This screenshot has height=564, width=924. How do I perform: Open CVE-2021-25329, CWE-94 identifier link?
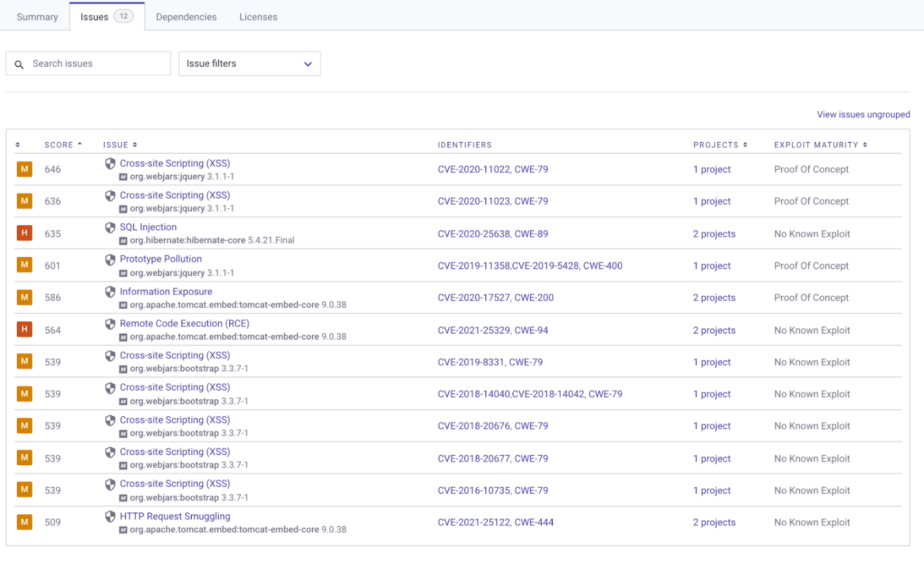pos(493,330)
